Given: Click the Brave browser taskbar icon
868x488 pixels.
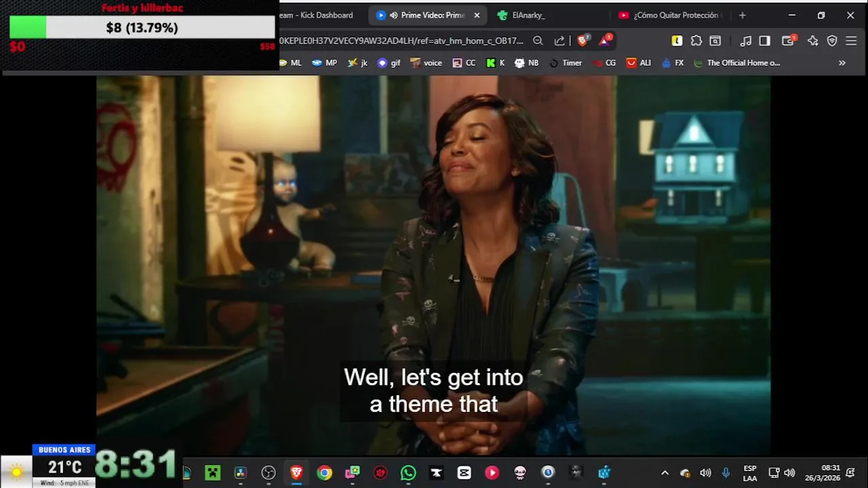Looking at the screenshot, I should click(x=296, y=472).
